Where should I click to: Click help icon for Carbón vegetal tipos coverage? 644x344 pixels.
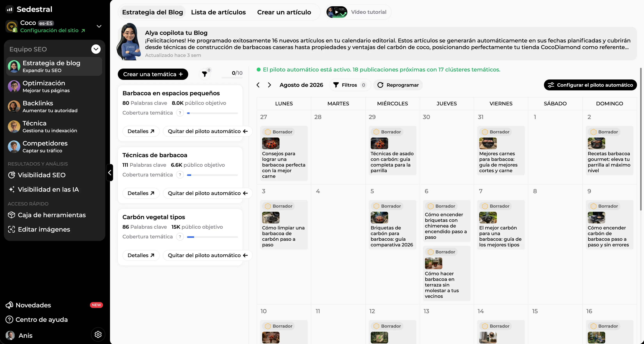[180, 237]
